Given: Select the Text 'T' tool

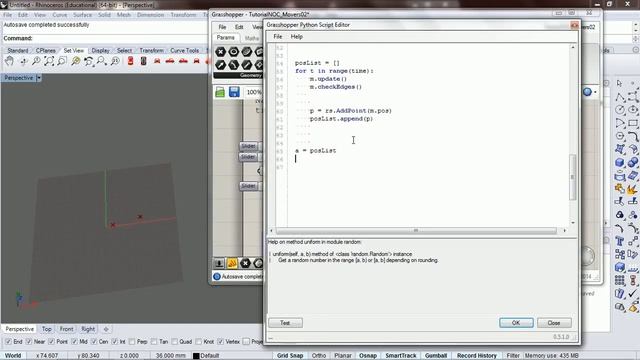Looking at the screenshot, I should (x=620, y=242).
